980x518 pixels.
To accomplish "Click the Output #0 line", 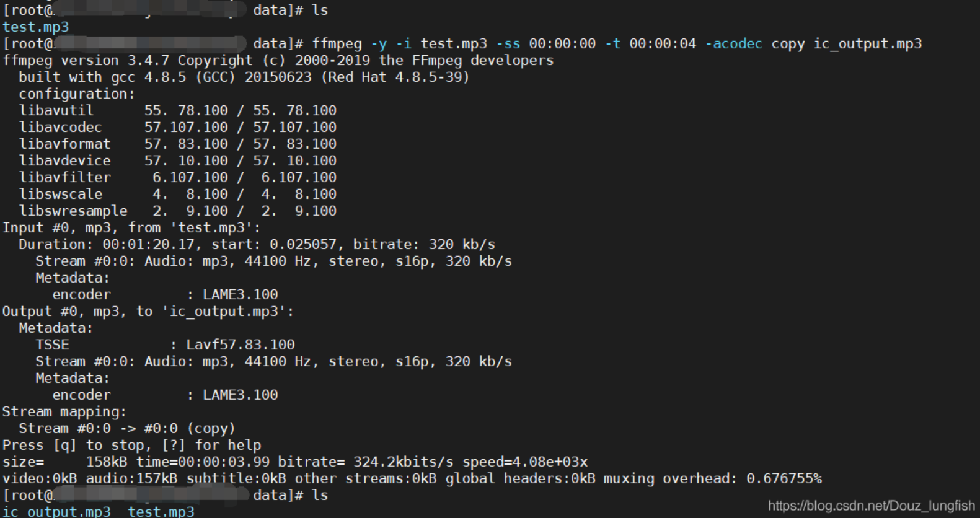I will coord(148,312).
